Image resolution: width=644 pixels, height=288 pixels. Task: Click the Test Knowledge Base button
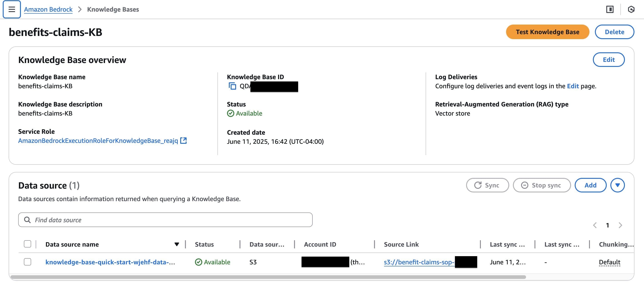click(547, 32)
